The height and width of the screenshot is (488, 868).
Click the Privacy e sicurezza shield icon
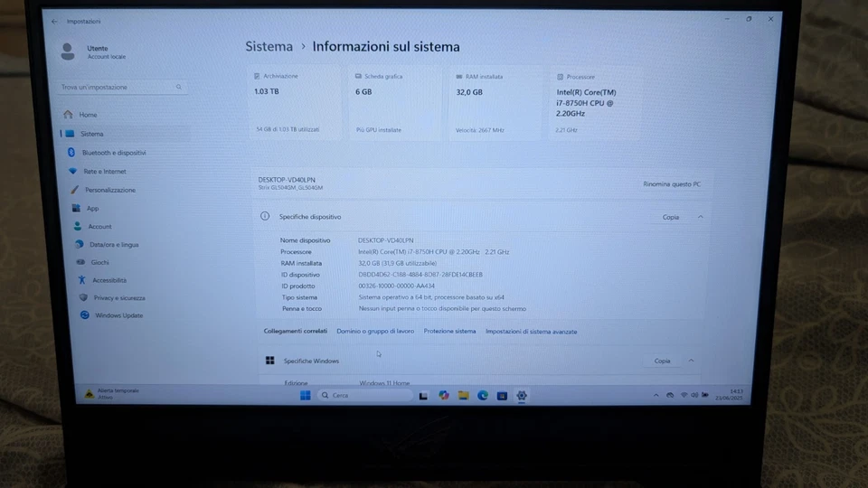[83, 297]
